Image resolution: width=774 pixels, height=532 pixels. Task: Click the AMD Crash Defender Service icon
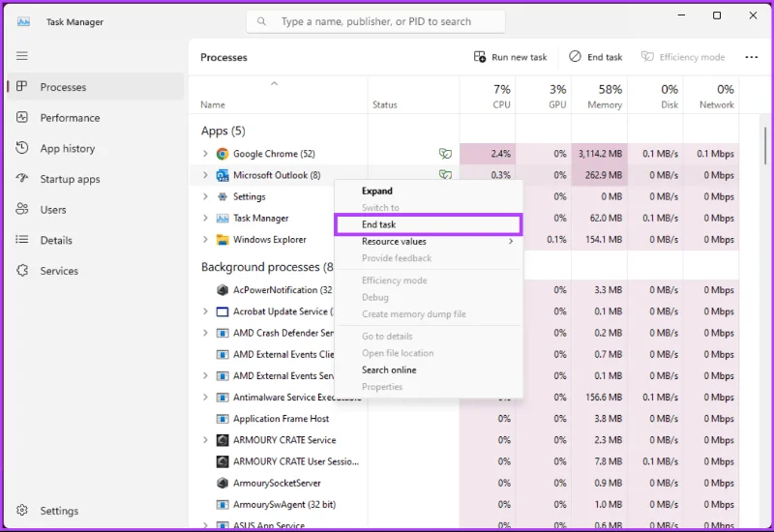[x=223, y=333]
